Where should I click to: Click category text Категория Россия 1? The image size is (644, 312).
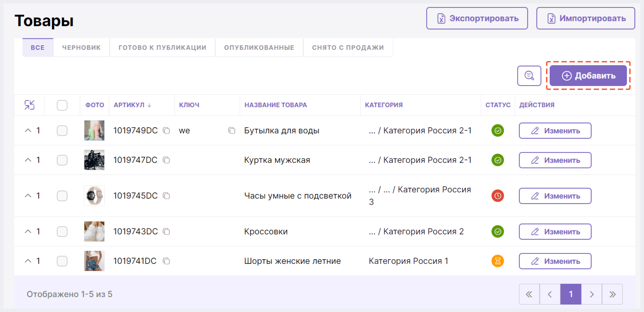(408, 261)
